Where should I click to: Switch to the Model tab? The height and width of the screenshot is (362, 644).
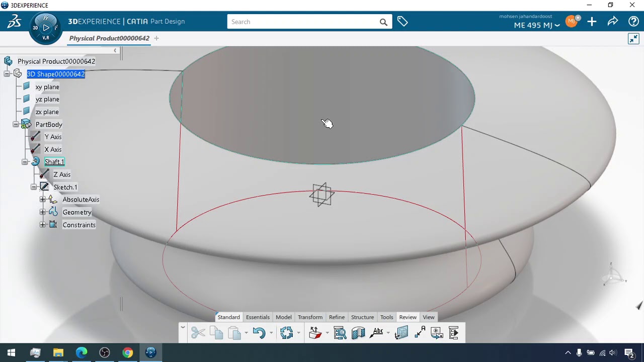284,317
